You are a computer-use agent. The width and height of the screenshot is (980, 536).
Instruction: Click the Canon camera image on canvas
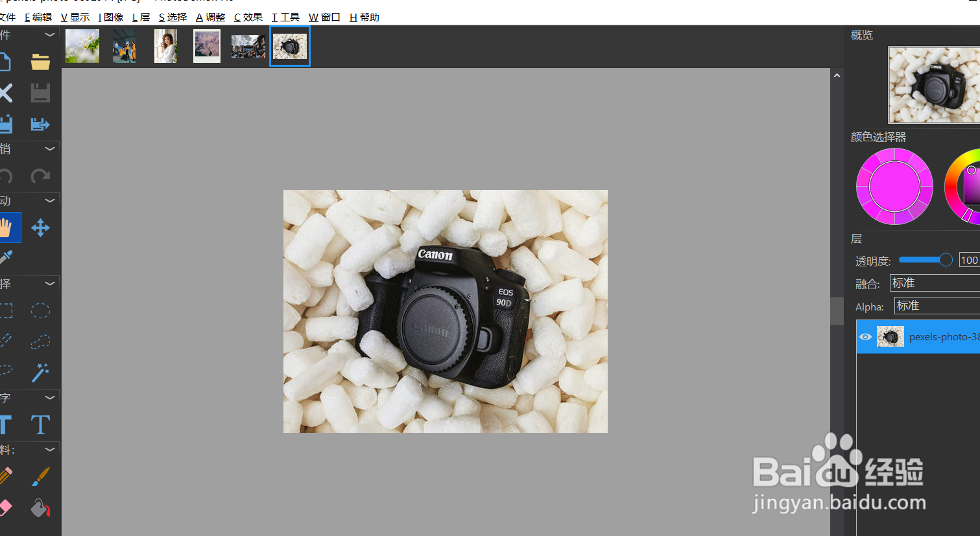click(x=445, y=311)
